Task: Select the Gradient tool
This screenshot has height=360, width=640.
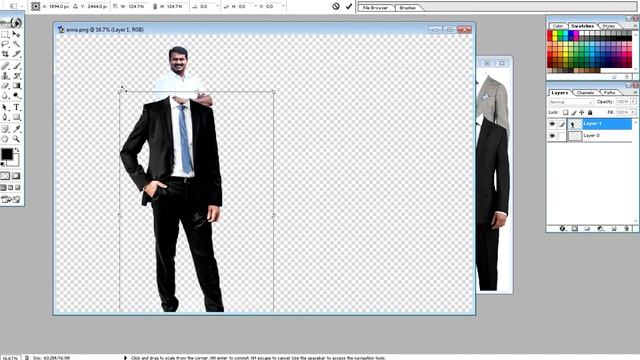Action: tap(16, 86)
